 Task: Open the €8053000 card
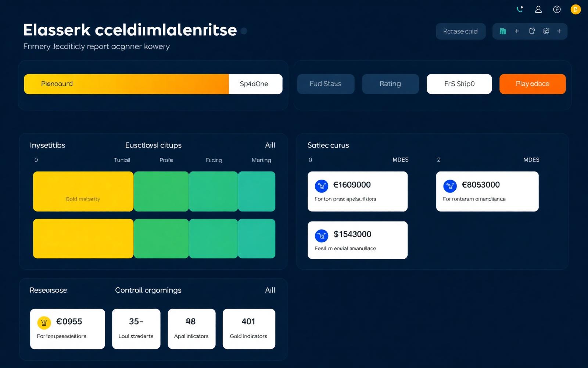click(487, 191)
